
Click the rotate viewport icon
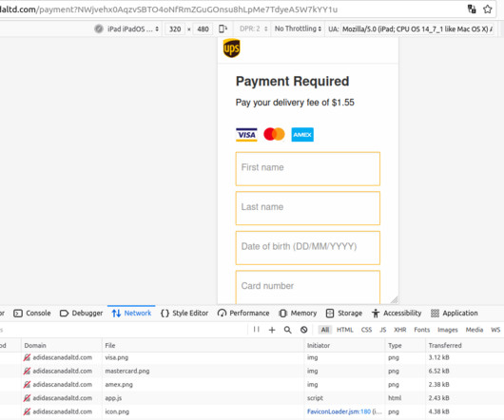click(x=223, y=29)
